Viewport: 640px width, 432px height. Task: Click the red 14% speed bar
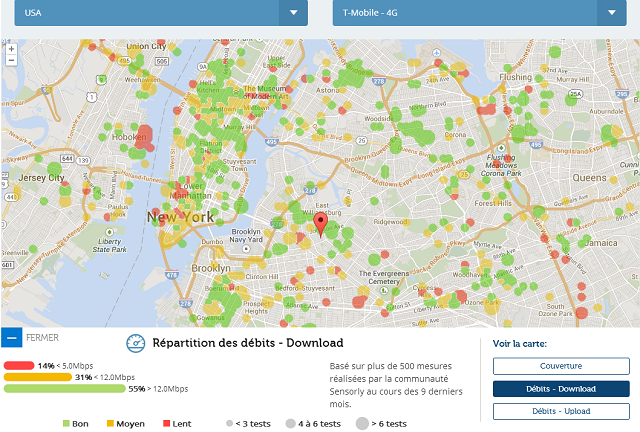19,365
